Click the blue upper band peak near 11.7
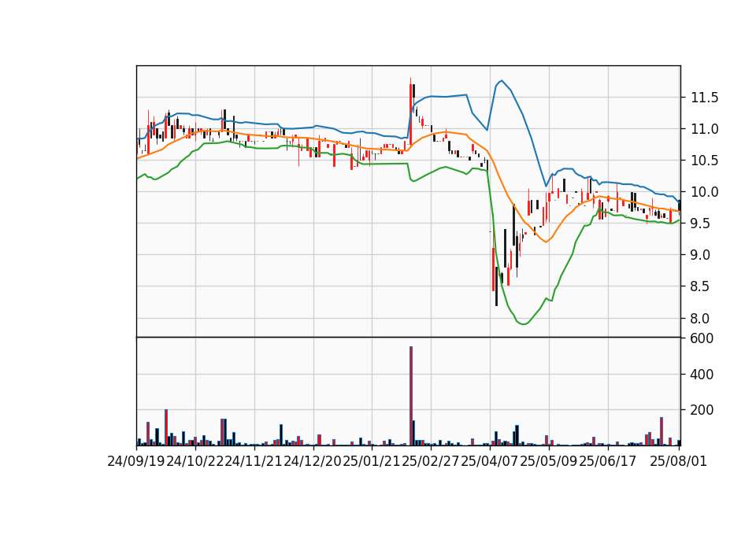 point(502,80)
